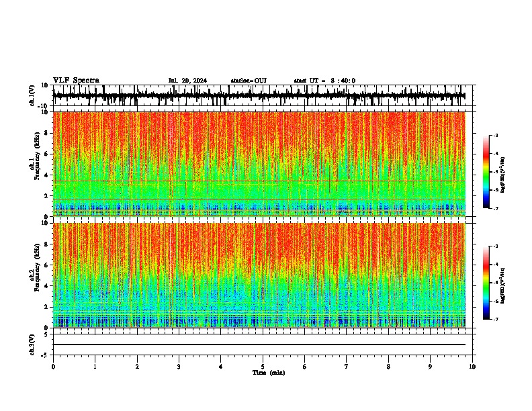Select the date text "Jul. 20, 2024"

click(x=187, y=81)
